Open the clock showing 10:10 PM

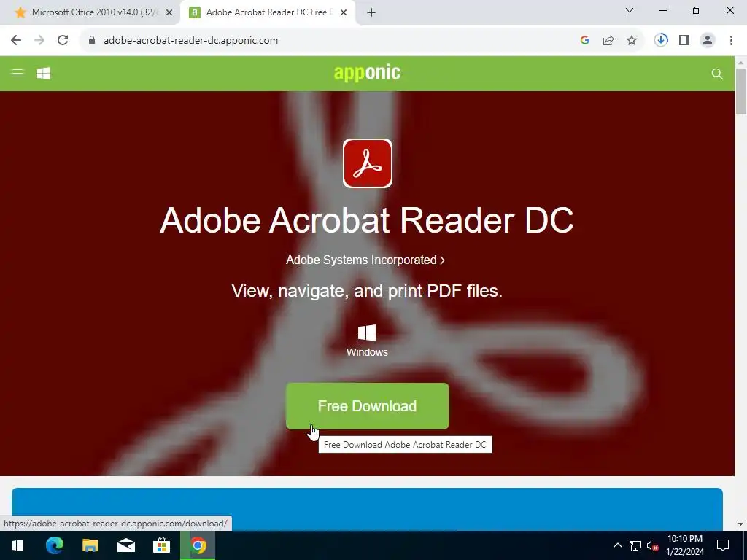click(685, 545)
